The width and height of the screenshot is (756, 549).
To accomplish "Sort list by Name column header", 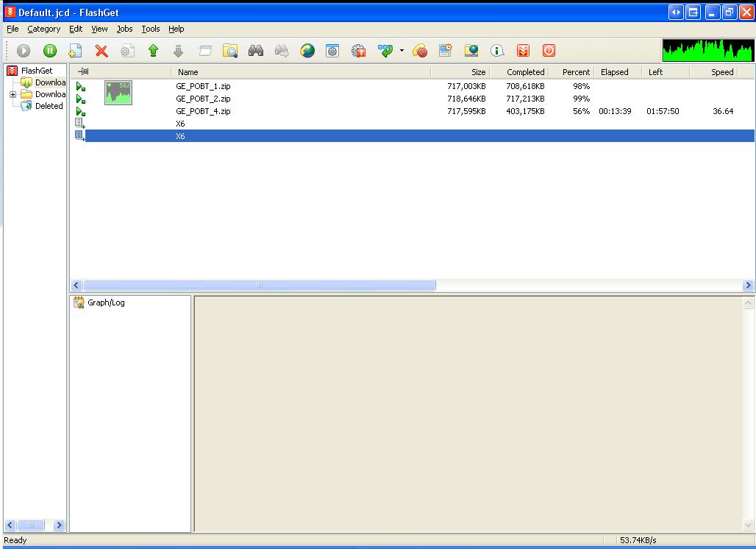I will tap(302, 72).
